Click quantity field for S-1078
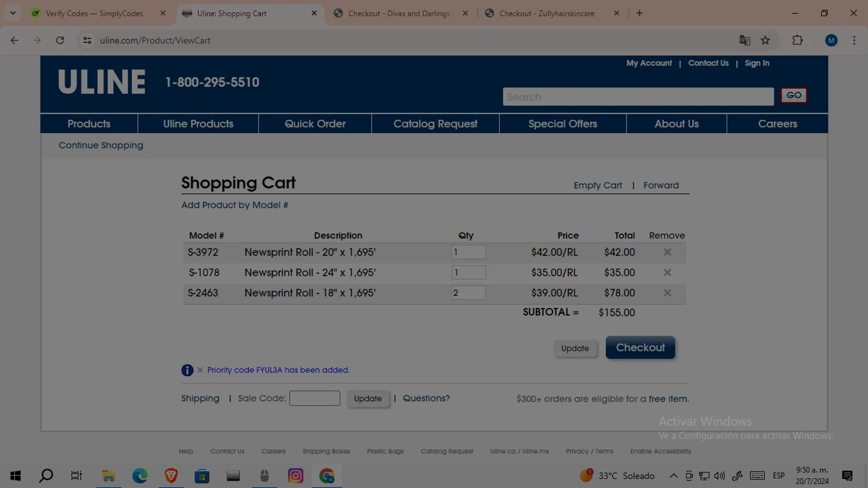Screen dimensions: 868x488 469,272
